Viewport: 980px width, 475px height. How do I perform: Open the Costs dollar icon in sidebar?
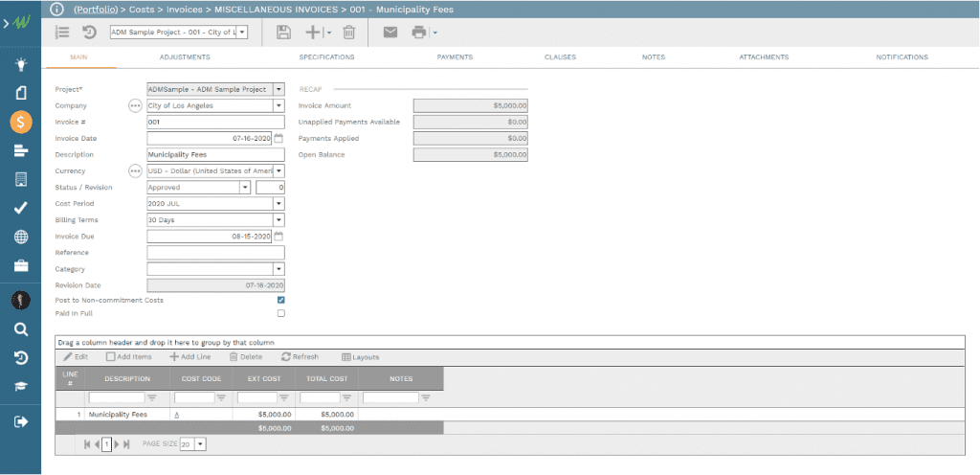21,122
